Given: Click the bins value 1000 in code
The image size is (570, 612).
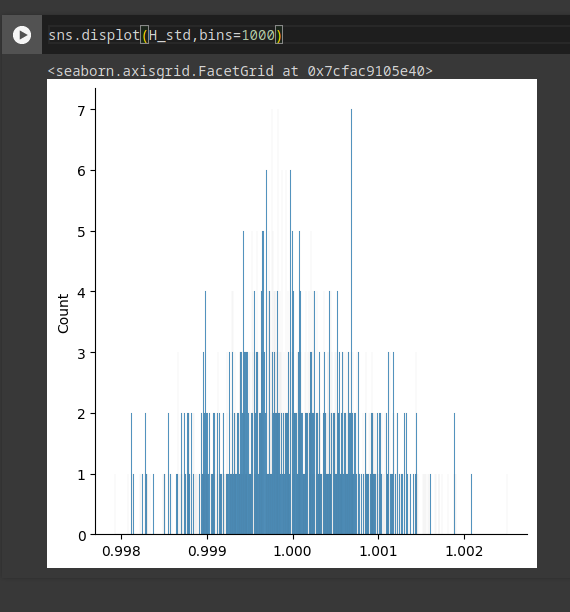Looking at the screenshot, I should [x=258, y=36].
